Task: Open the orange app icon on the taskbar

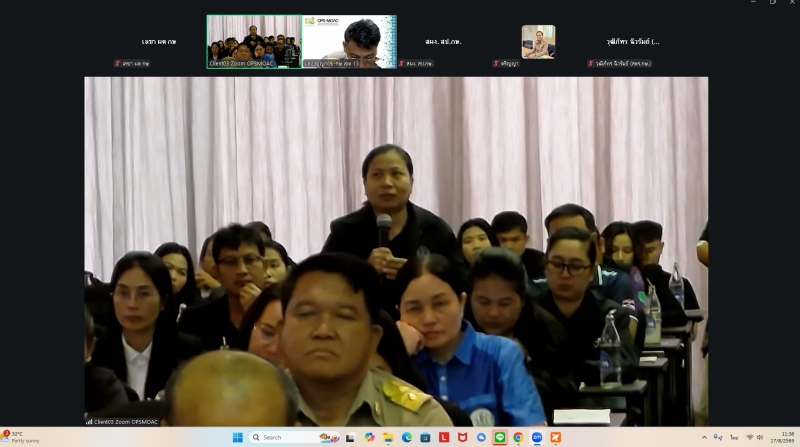Action: (x=556, y=437)
